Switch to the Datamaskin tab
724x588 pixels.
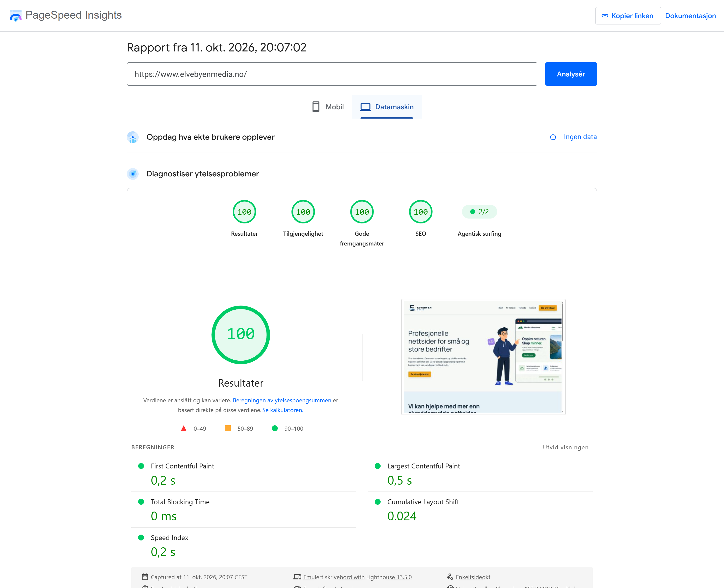(x=387, y=107)
